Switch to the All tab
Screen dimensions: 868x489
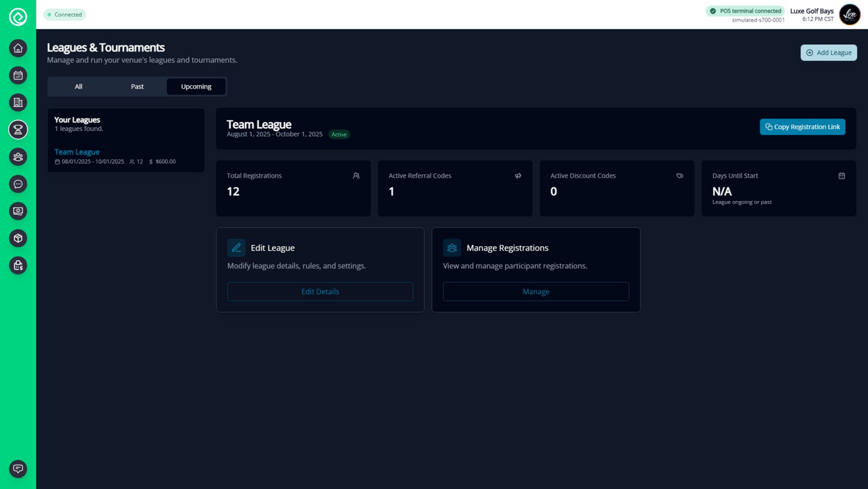[78, 86]
